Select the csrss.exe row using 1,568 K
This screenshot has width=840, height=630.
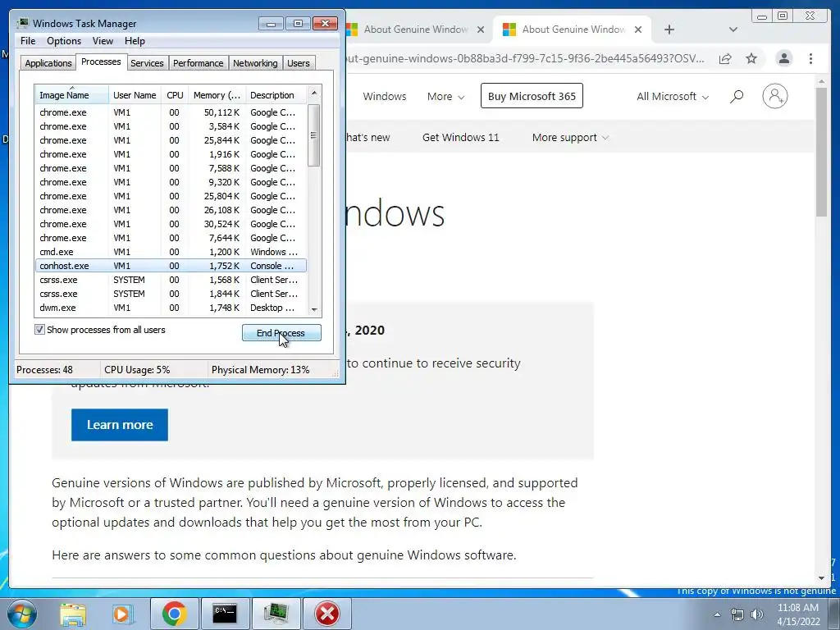click(171, 280)
